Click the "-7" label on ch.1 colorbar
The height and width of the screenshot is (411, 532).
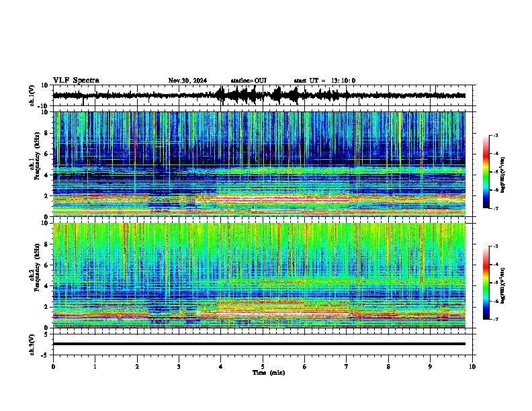point(496,208)
